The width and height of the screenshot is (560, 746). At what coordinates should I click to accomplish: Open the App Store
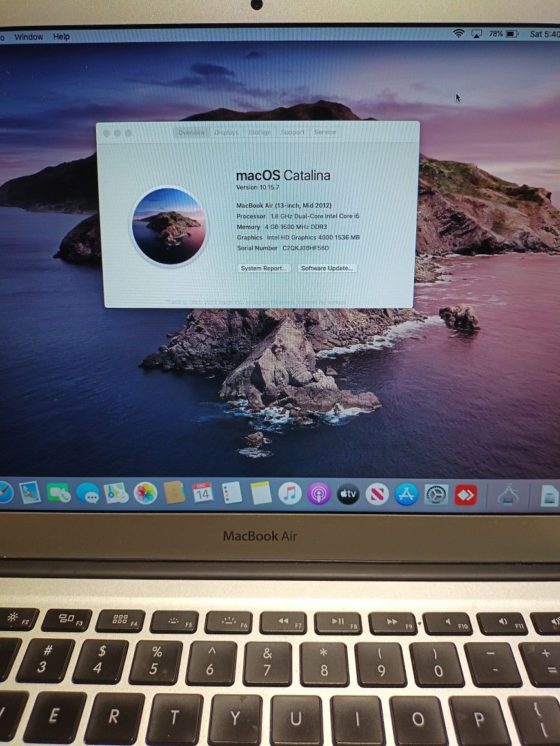(x=406, y=495)
